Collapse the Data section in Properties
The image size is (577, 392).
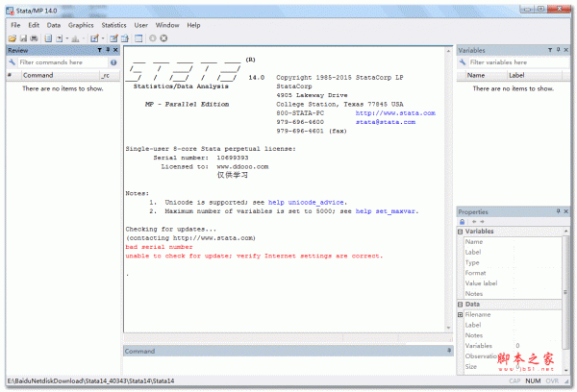click(x=460, y=305)
